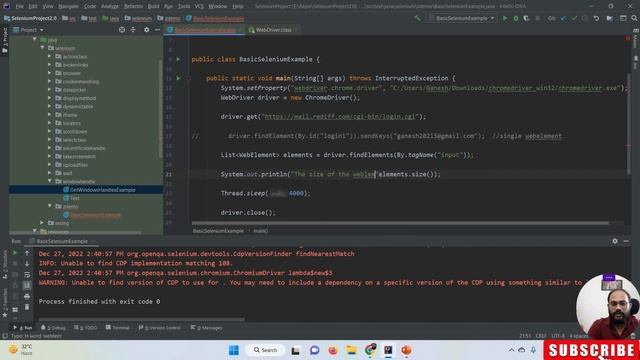Update project with the blue Git arrow
Screen dimensions: 640x360
click(x=563, y=18)
